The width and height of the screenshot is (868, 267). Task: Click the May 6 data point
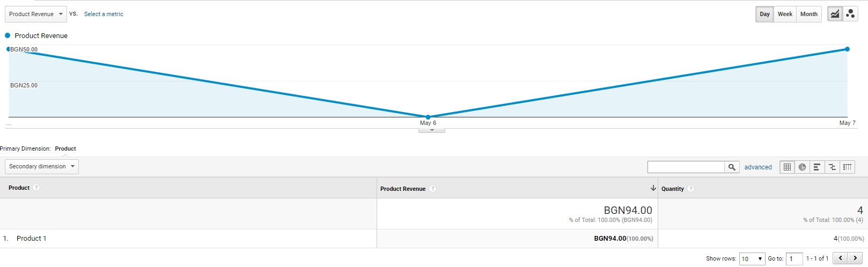click(428, 117)
